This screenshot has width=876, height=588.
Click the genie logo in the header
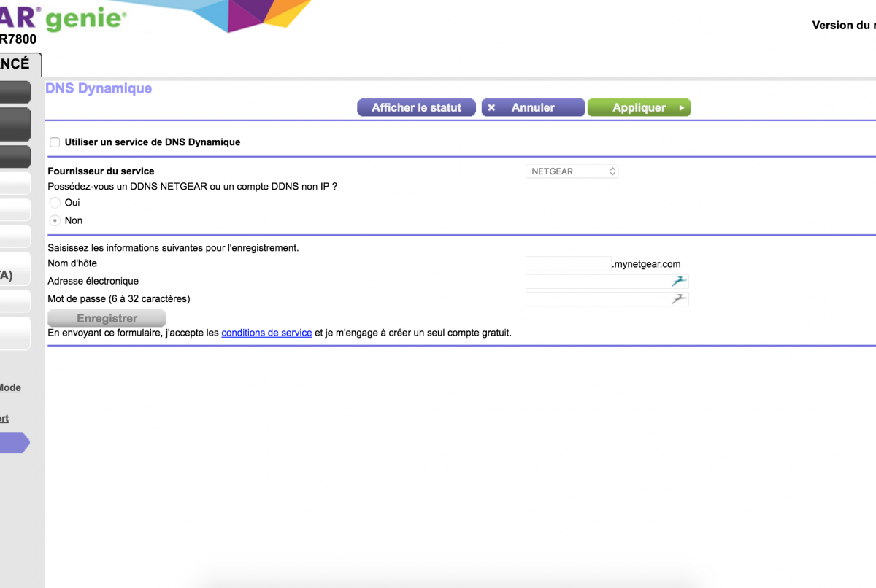click(85, 18)
